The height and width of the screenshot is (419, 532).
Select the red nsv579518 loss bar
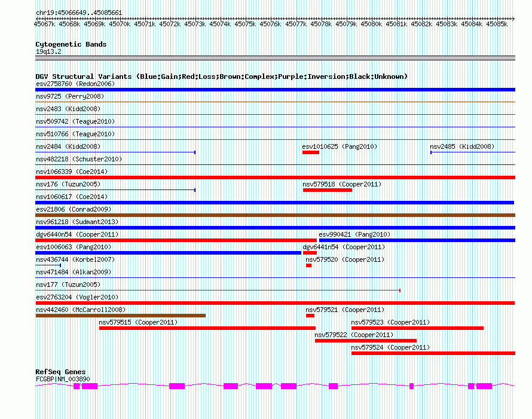point(328,190)
